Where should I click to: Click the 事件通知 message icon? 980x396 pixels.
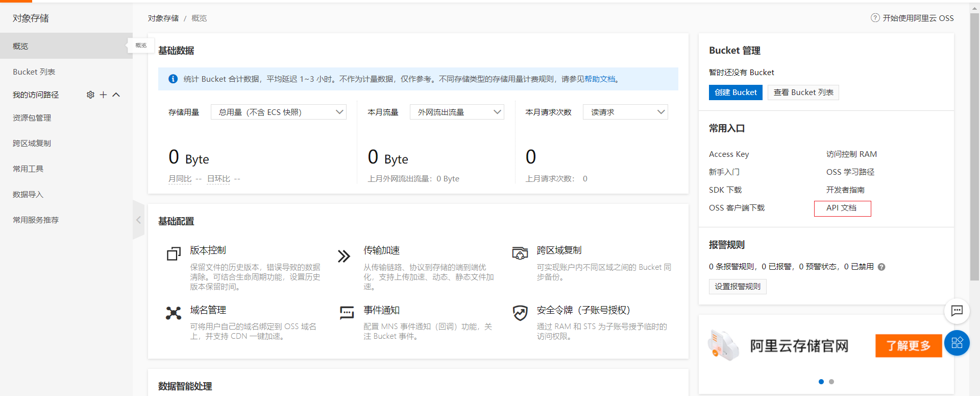pyautogui.click(x=347, y=312)
